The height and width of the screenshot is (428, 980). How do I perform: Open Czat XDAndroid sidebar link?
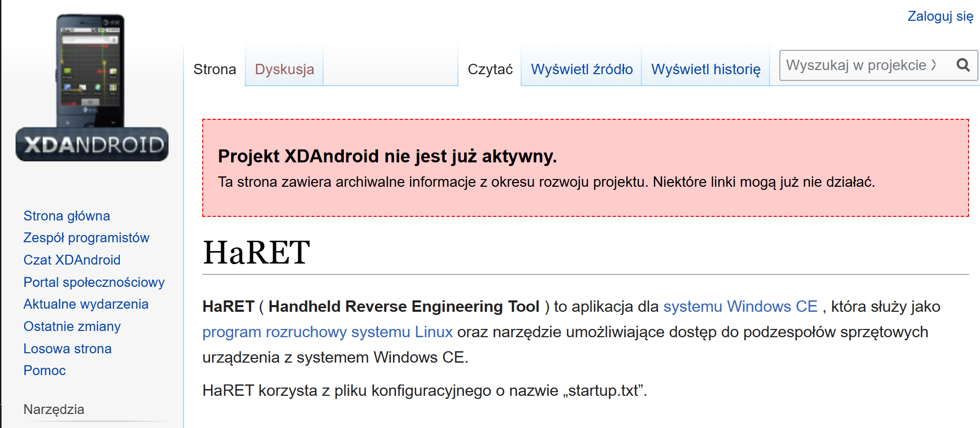click(x=72, y=260)
